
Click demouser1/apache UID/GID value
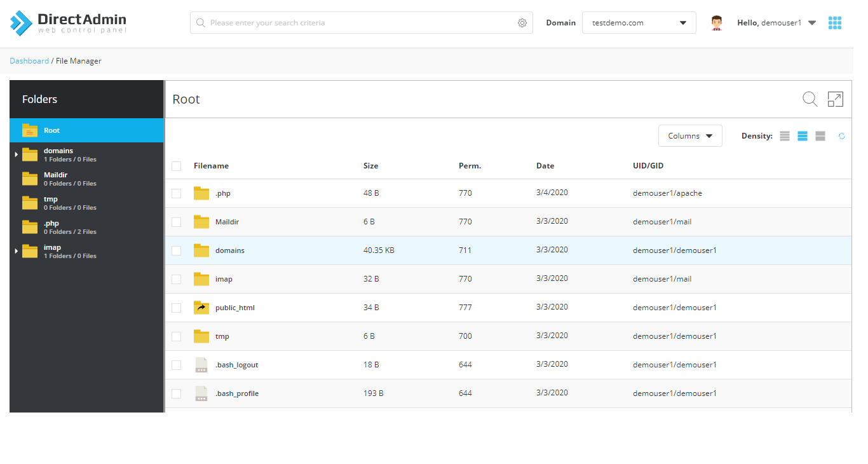tap(667, 193)
